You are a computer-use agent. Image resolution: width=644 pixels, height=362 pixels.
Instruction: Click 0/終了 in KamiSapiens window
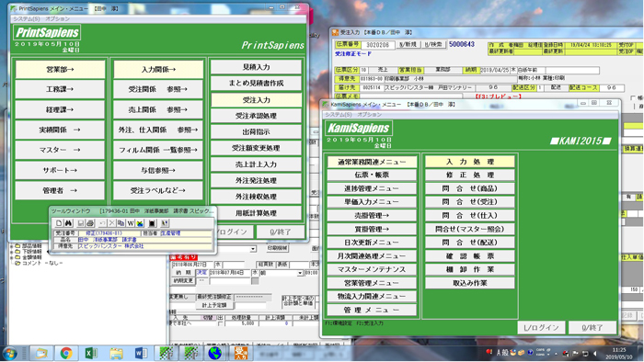tap(592, 328)
